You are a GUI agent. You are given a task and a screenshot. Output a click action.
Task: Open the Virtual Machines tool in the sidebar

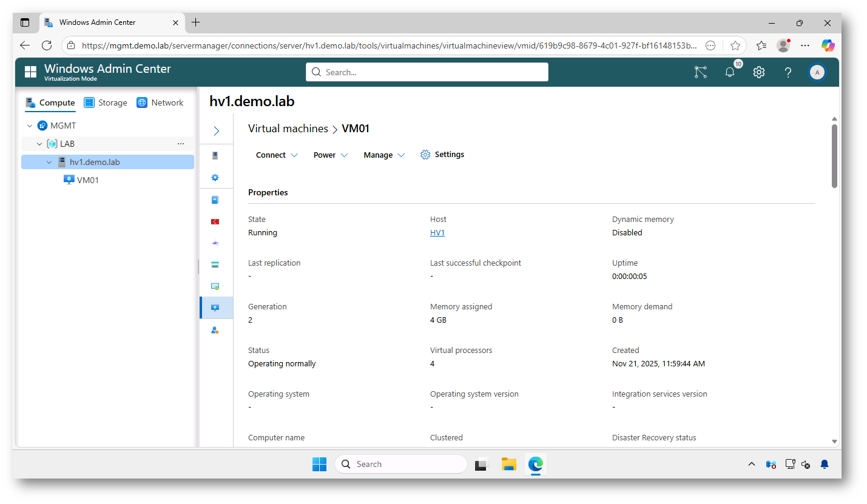(215, 307)
